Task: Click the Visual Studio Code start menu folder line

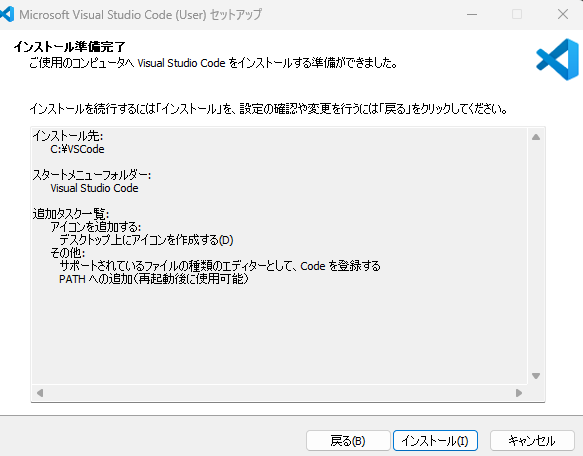Action: click(x=94, y=188)
